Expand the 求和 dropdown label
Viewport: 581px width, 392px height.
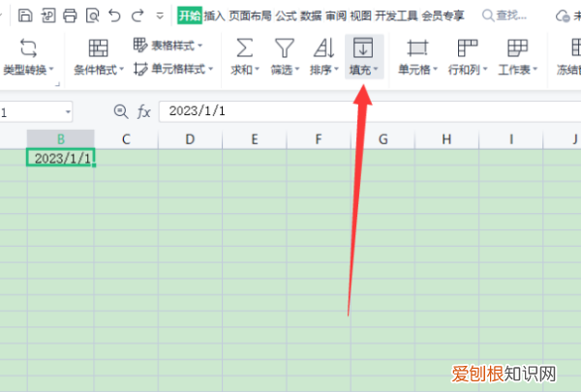point(245,70)
